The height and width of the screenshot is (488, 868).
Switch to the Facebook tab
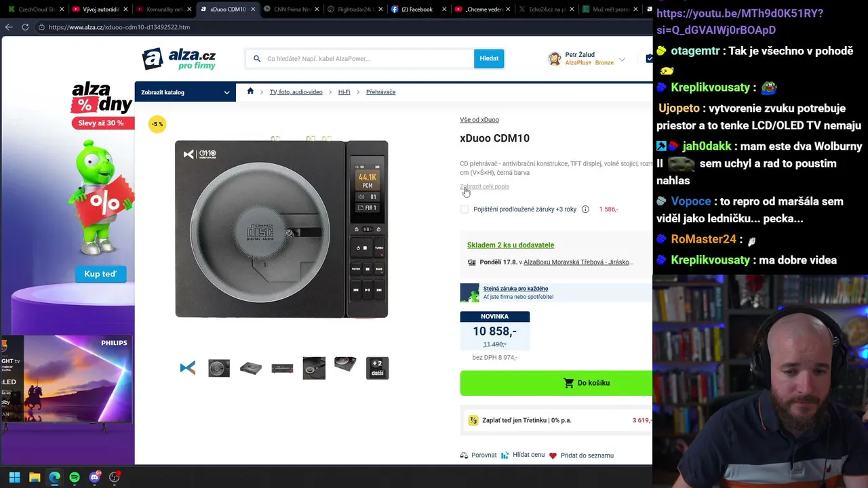(x=419, y=9)
